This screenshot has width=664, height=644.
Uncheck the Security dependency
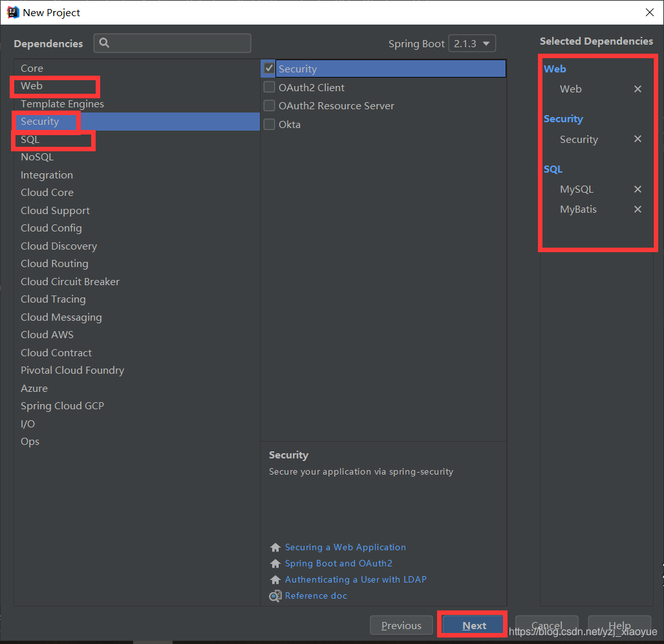(x=269, y=69)
